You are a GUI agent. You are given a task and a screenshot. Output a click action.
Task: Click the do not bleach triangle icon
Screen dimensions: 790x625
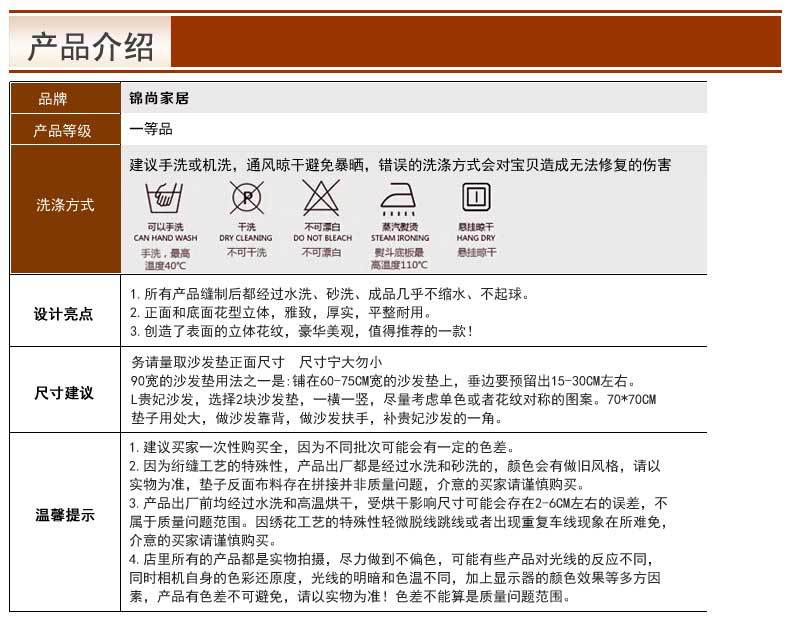[322, 198]
